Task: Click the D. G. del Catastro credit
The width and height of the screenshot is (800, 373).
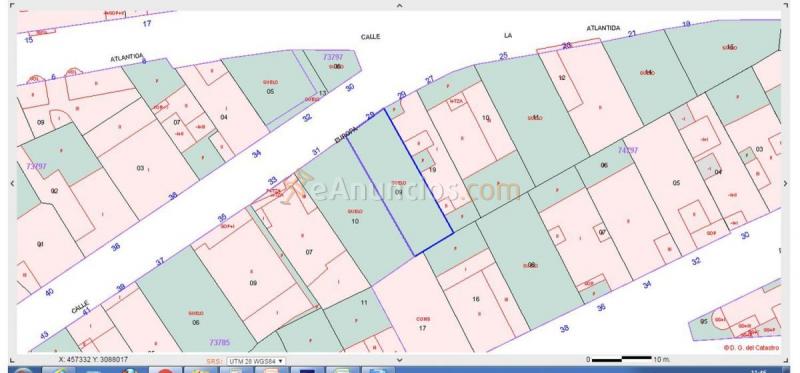Action: (x=751, y=347)
